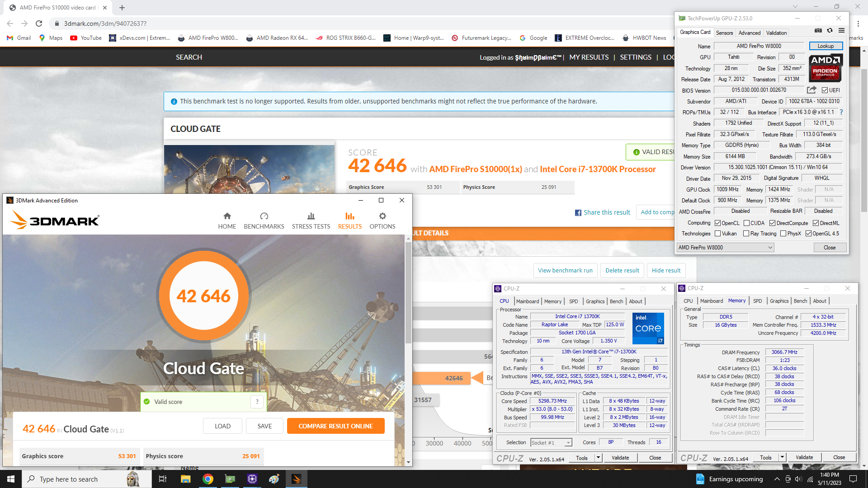
Task: Open the SPD tab in the right CPU-Z window
Action: tap(758, 301)
